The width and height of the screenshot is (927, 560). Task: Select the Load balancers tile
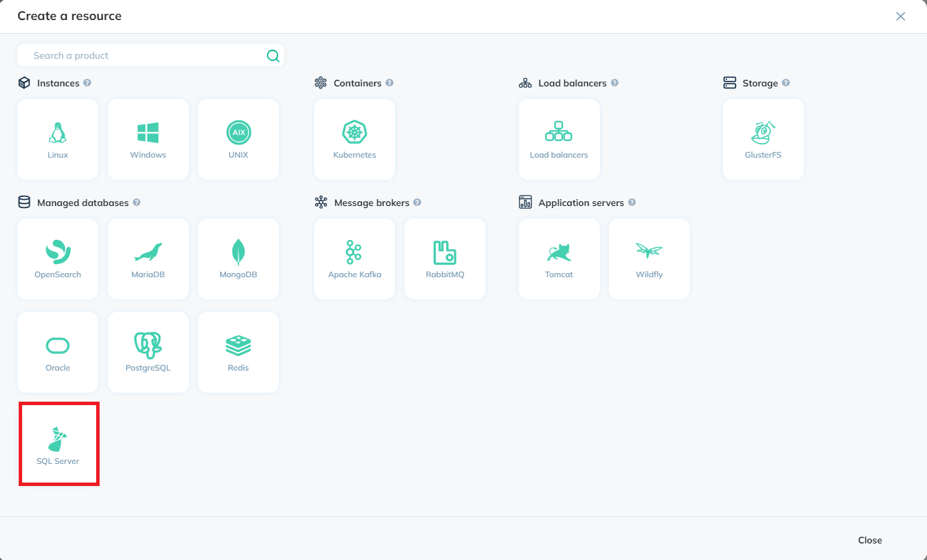click(x=559, y=139)
